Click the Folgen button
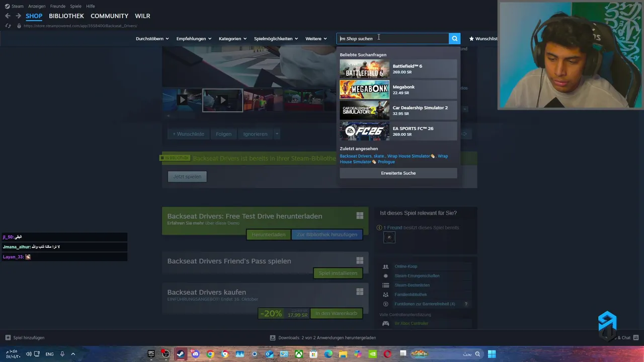The width and height of the screenshot is (644, 362). click(223, 134)
